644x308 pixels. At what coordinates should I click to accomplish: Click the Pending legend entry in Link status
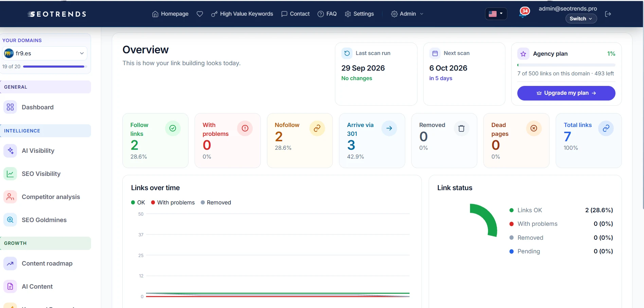coord(561,251)
